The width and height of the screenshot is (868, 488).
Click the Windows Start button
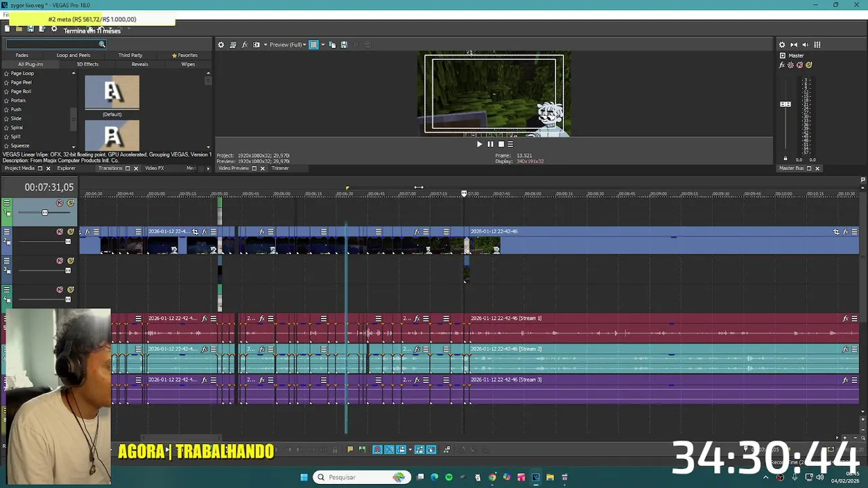(304, 477)
